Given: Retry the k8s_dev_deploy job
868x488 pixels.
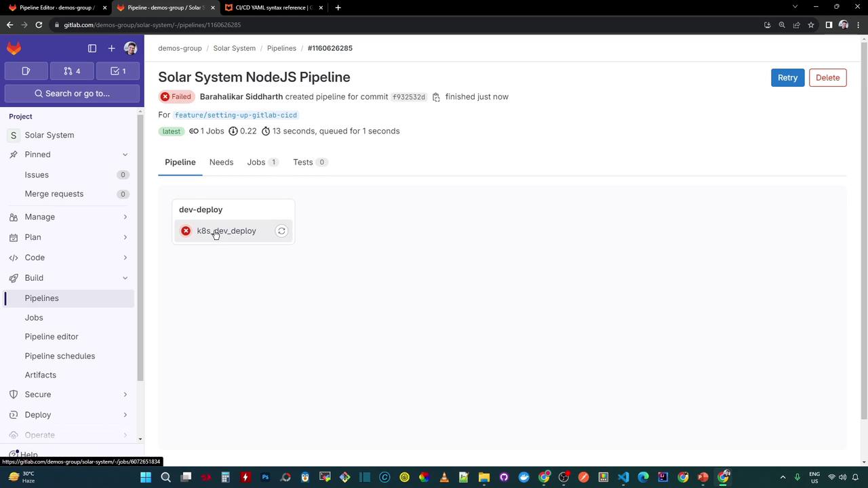Looking at the screenshot, I should (281, 231).
